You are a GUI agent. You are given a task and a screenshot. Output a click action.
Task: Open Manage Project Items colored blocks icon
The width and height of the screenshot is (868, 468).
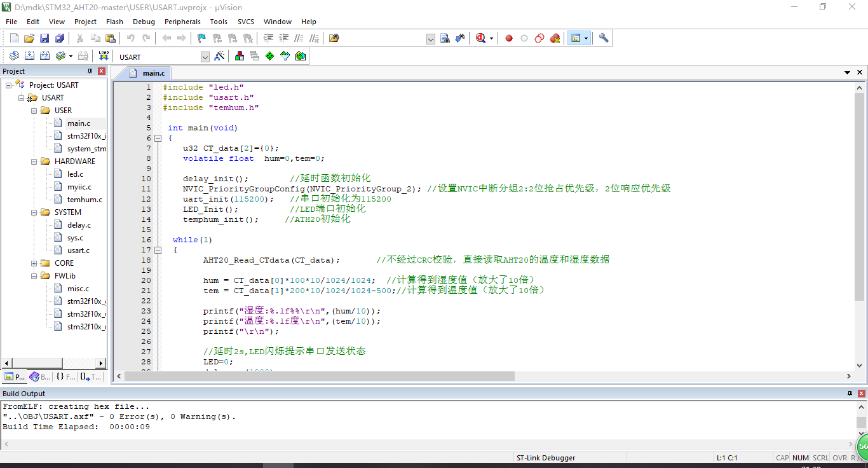tap(240, 56)
